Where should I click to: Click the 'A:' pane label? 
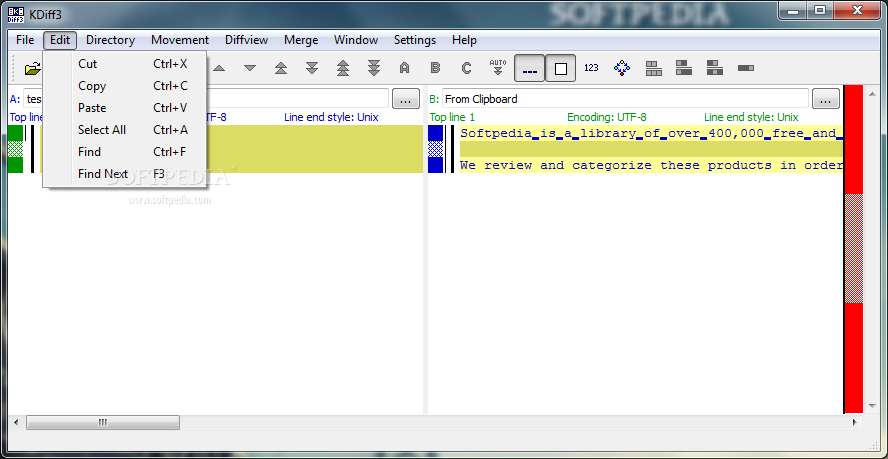pos(15,99)
